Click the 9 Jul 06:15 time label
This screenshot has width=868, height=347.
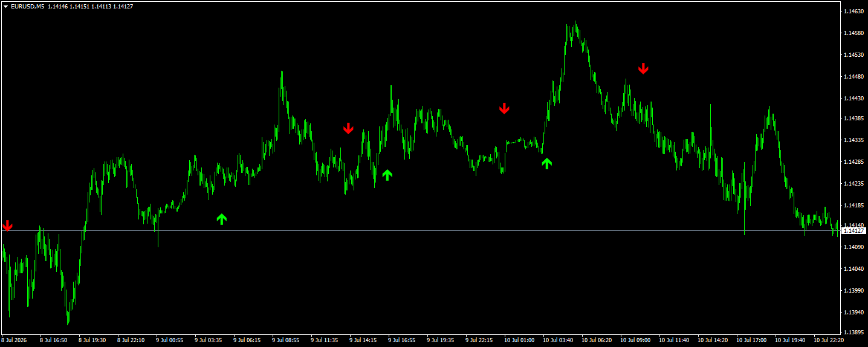point(247,340)
